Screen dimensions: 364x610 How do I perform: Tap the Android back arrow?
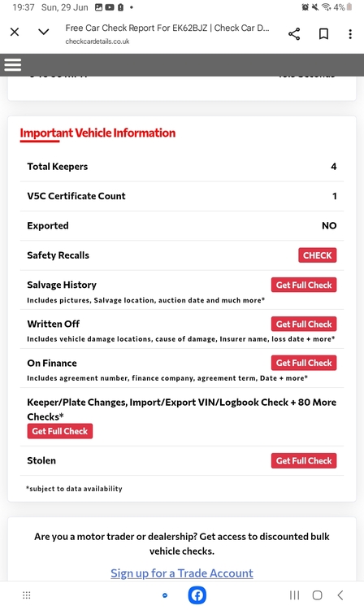340,595
